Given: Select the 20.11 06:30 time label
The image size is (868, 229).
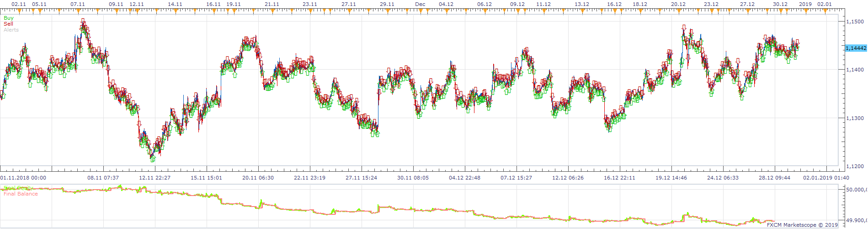Looking at the screenshot, I should pos(258,178).
